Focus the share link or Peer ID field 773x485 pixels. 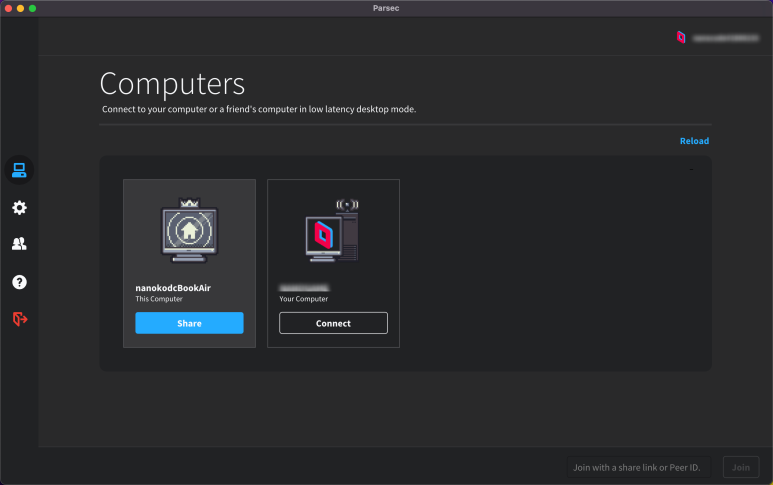pyautogui.click(x=639, y=467)
